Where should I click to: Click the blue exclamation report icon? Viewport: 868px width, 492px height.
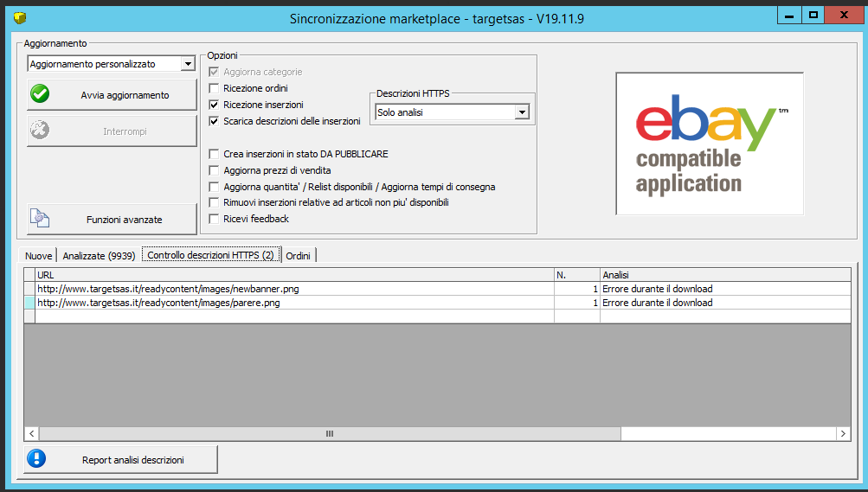[x=36, y=458]
